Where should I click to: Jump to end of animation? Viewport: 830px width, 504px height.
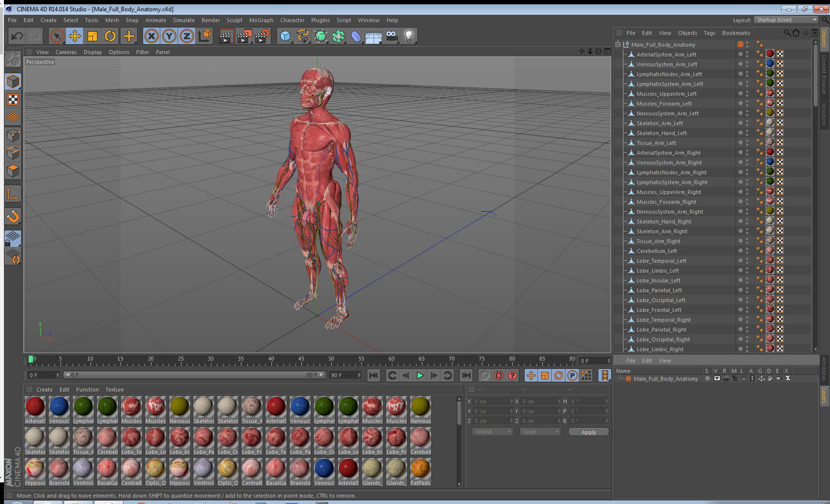[466, 375]
